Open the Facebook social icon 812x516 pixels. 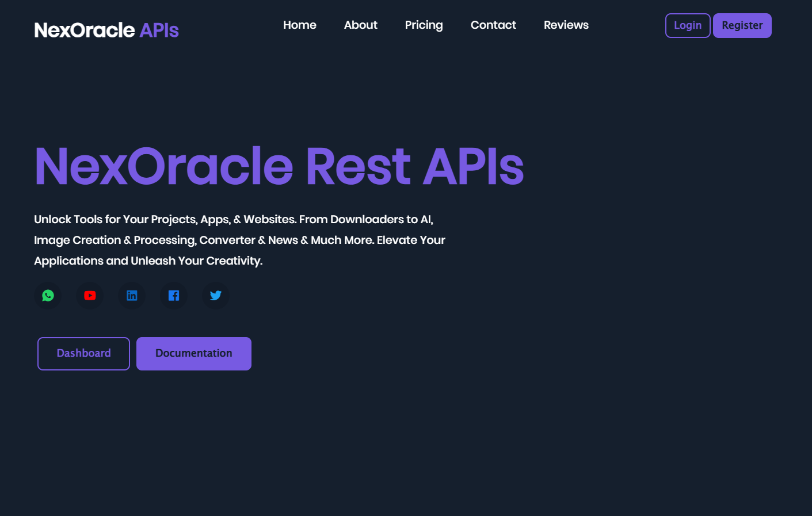click(x=174, y=296)
